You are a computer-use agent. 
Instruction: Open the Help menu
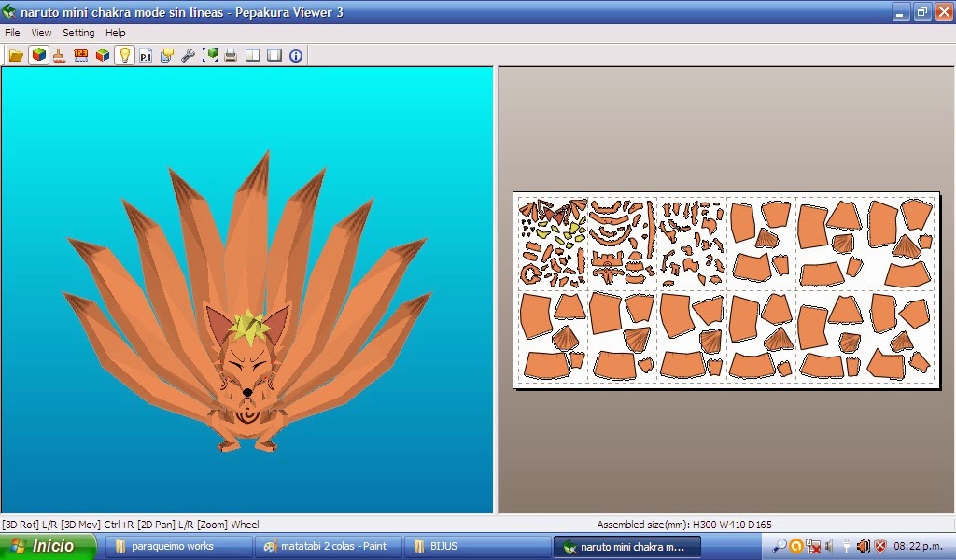click(x=116, y=32)
